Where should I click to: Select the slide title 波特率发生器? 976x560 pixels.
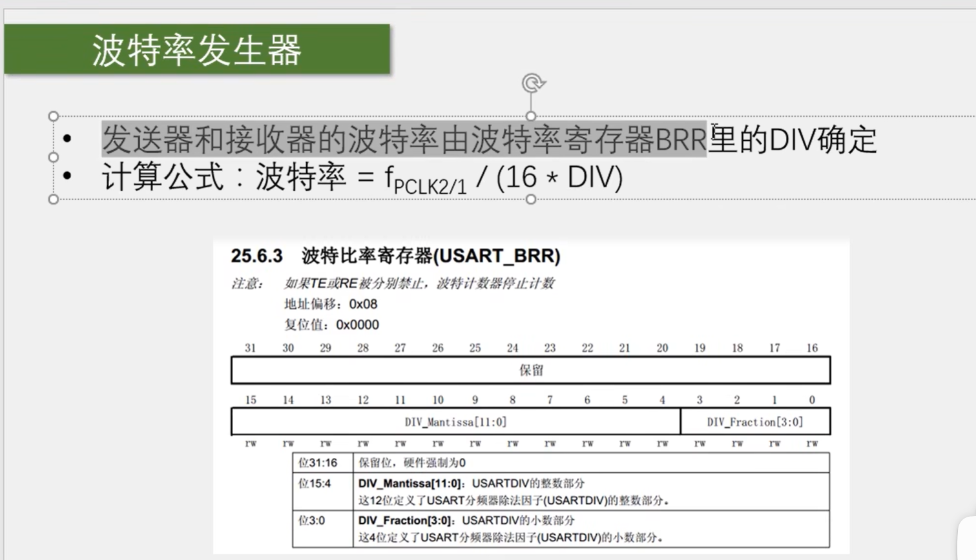pyautogui.click(x=197, y=50)
